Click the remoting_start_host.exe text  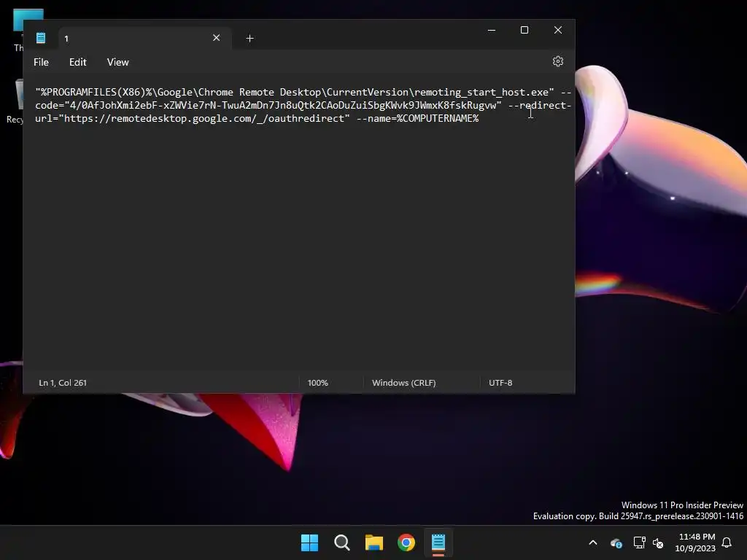pyautogui.click(x=481, y=93)
